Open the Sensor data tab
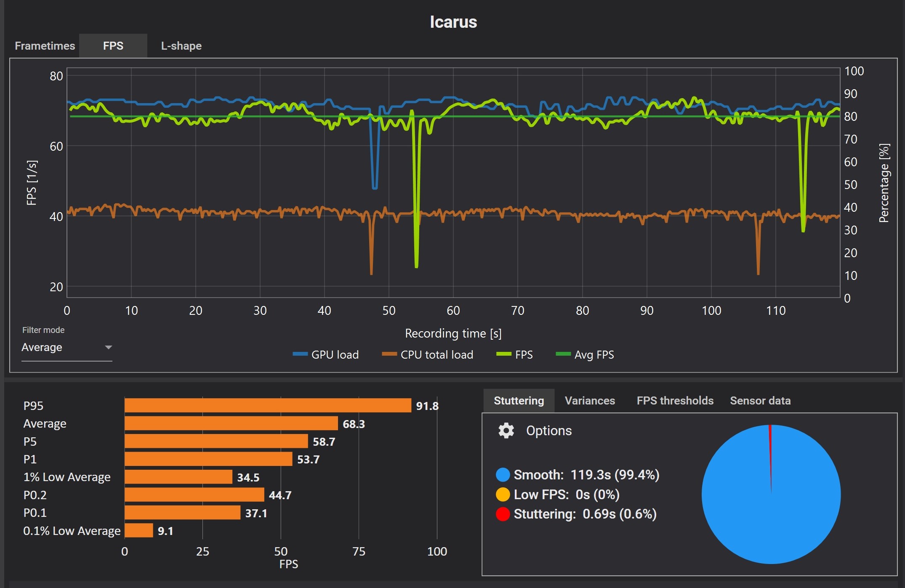The image size is (905, 588). point(760,401)
